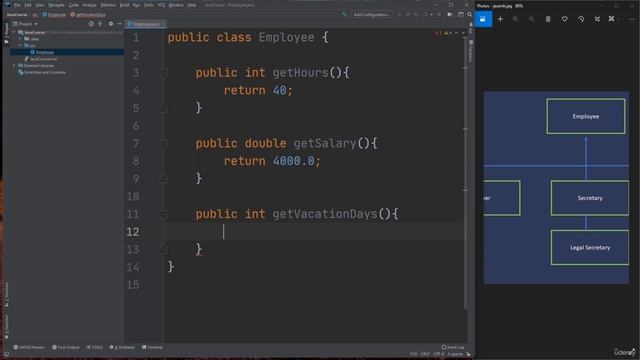Crop the image in Photos
The width and height of the screenshot is (640, 360).
click(597, 19)
